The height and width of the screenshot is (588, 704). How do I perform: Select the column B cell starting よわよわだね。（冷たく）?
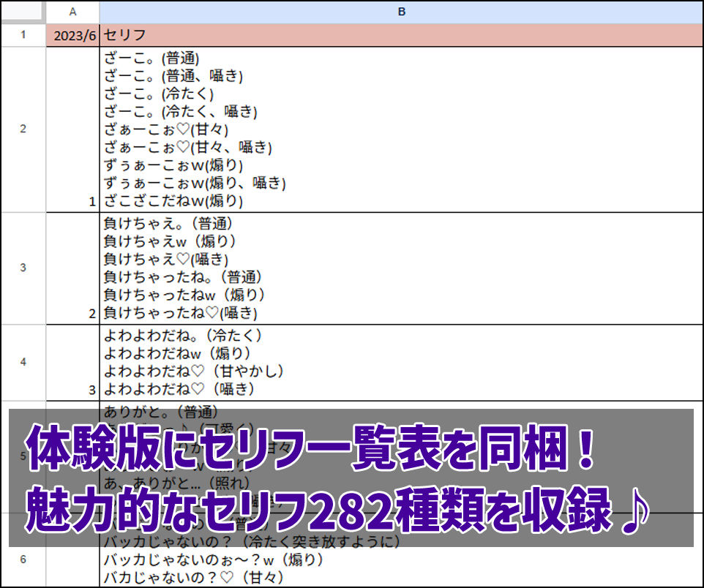click(401, 362)
